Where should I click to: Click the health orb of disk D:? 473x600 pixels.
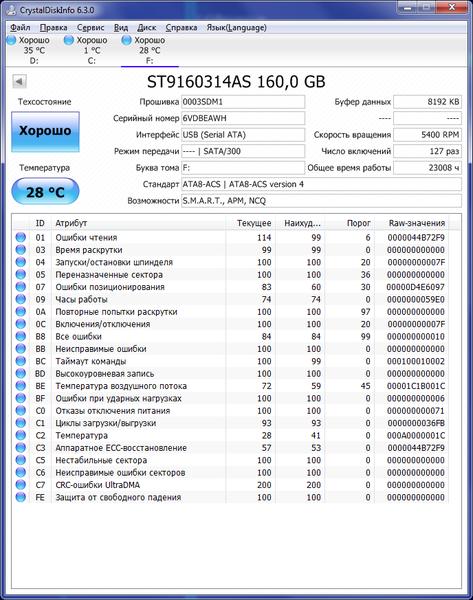click(x=12, y=40)
